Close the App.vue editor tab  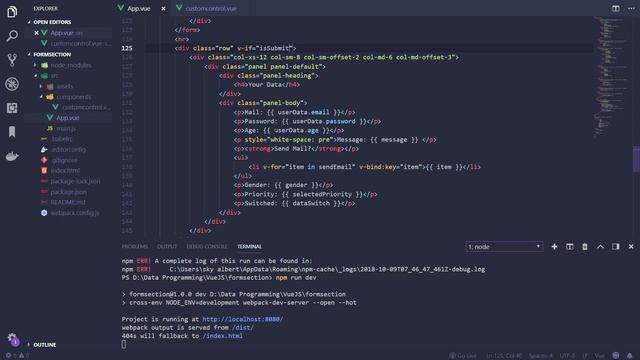[x=163, y=8]
